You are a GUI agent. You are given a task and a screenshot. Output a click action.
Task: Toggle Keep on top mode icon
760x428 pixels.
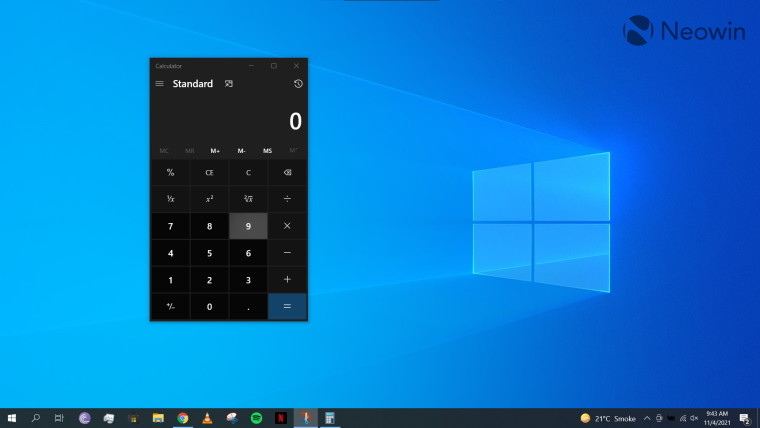coord(229,84)
